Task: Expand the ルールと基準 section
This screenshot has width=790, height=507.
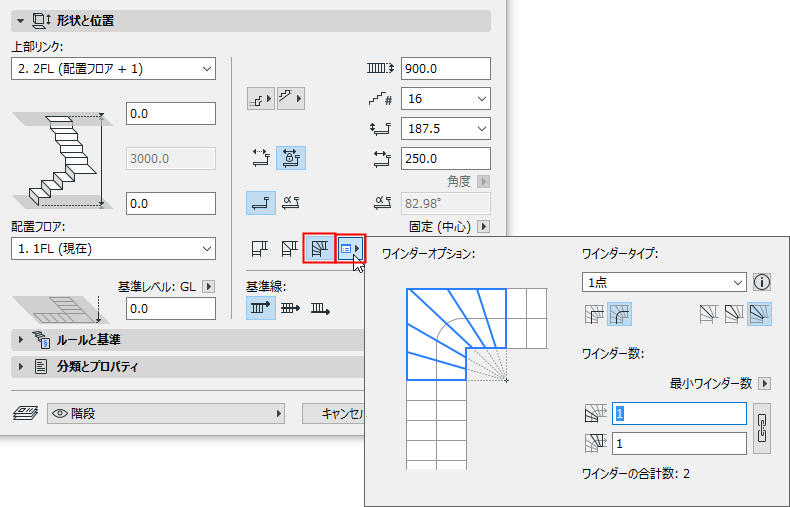Action: [187, 340]
